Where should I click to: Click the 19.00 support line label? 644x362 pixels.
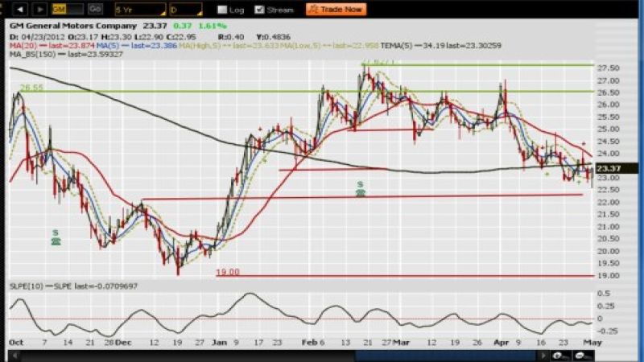[x=228, y=272]
